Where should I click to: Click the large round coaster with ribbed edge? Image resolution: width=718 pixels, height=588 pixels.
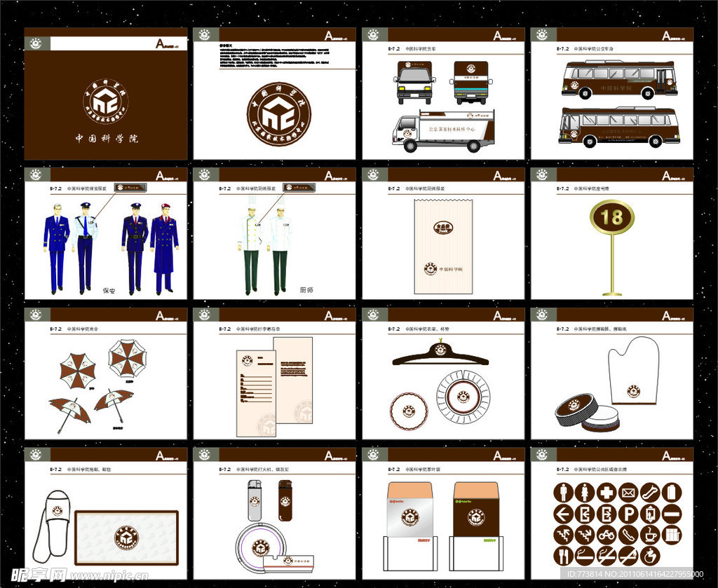[463, 397]
